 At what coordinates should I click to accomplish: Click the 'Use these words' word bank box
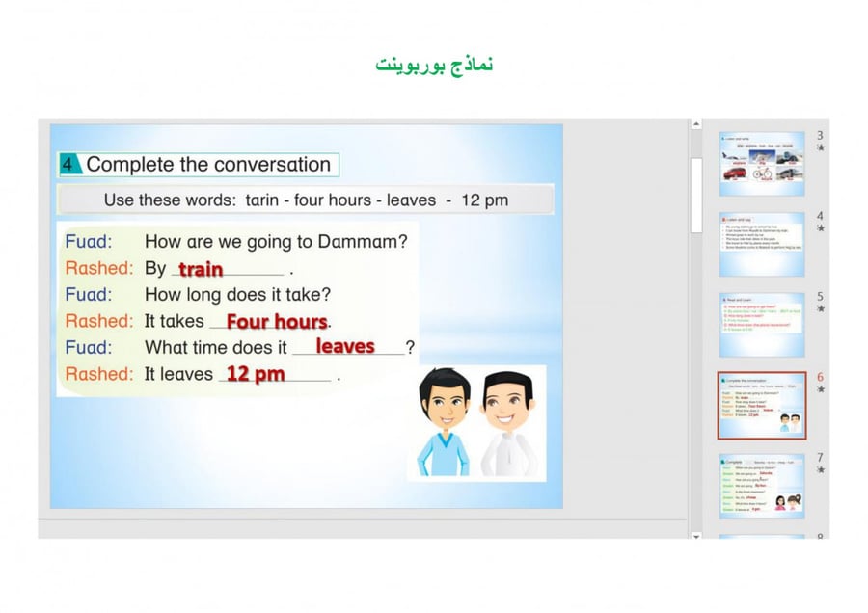[x=306, y=200]
